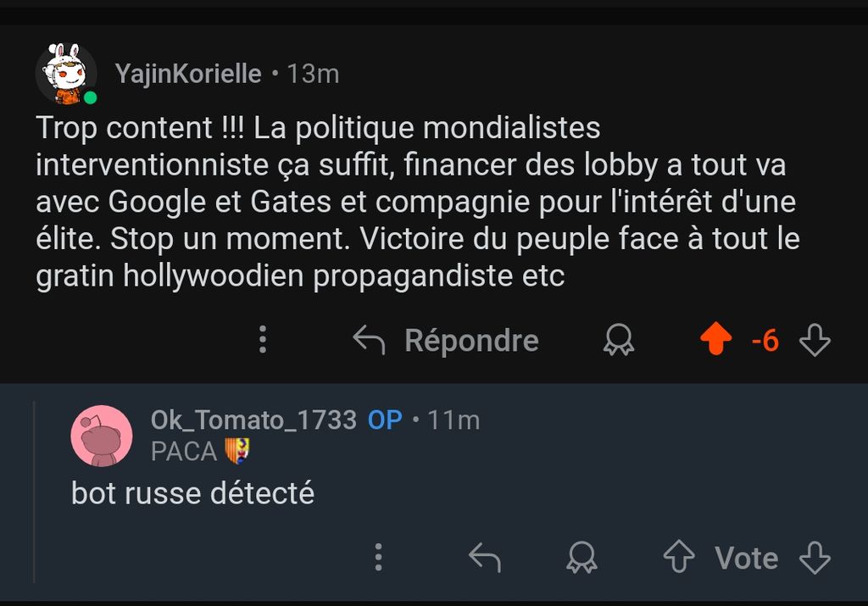Image resolution: width=868 pixels, height=606 pixels.
Task: Click reply arrow icon on YajinKorielle's comment
Action: pos(369,341)
